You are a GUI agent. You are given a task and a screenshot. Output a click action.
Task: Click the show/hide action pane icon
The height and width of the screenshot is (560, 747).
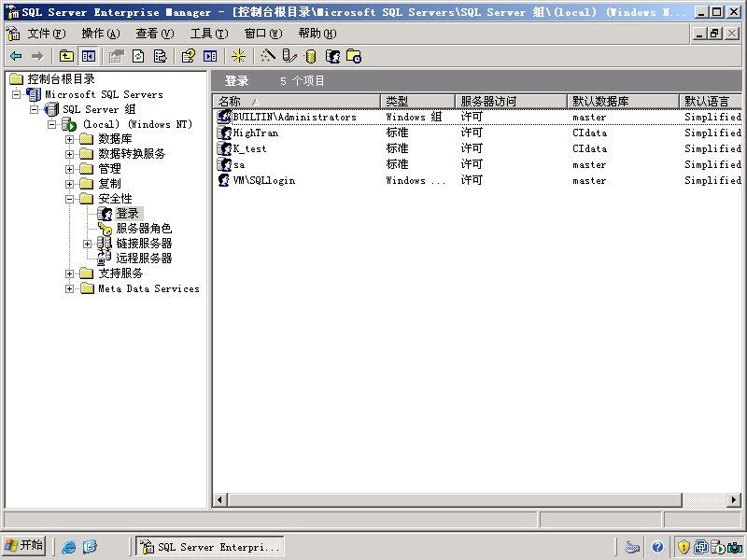coord(210,56)
